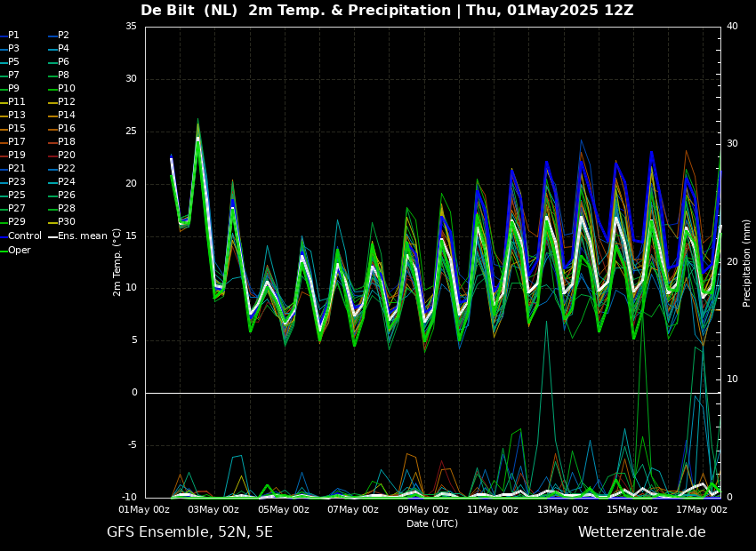Select the Oper legend entry
The height and width of the screenshot is (551, 756).
click(19, 251)
